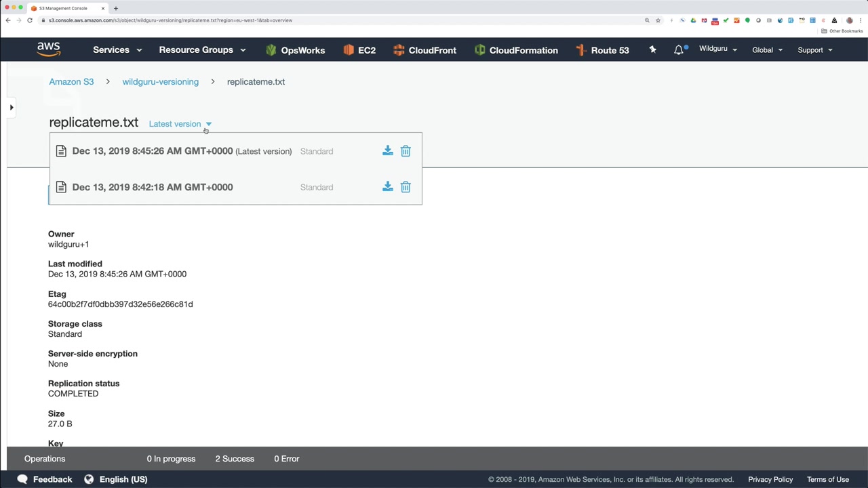This screenshot has width=868, height=488.
Task: Click the 27.0 B size value
Action: click(60, 424)
